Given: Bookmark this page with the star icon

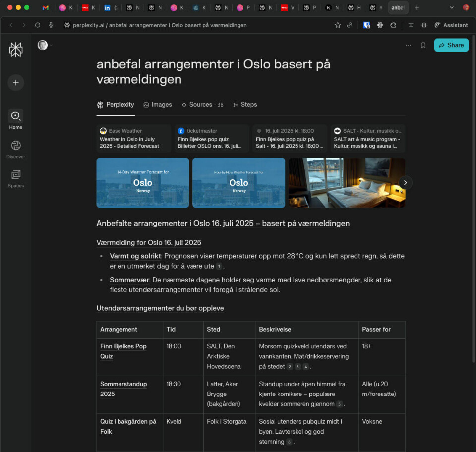Looking at the screenshot, I should pyautogui.click(x=338, y=25).
